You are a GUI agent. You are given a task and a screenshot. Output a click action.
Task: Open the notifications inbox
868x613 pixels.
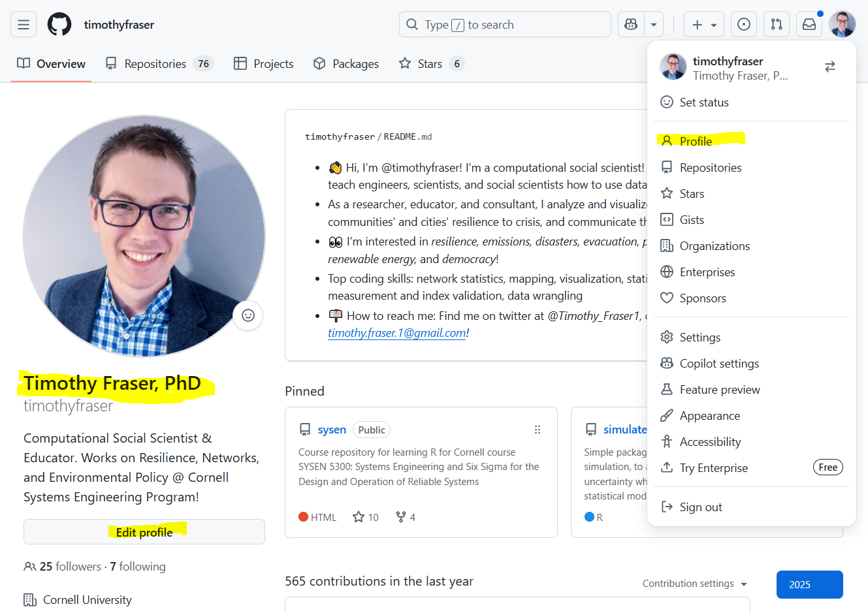pos(809,25)
